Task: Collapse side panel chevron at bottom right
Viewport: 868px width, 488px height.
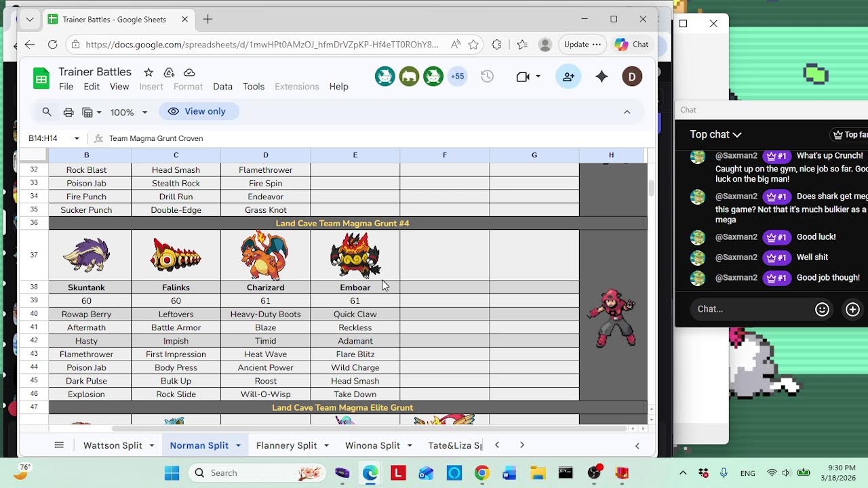Action: point(637,445)
